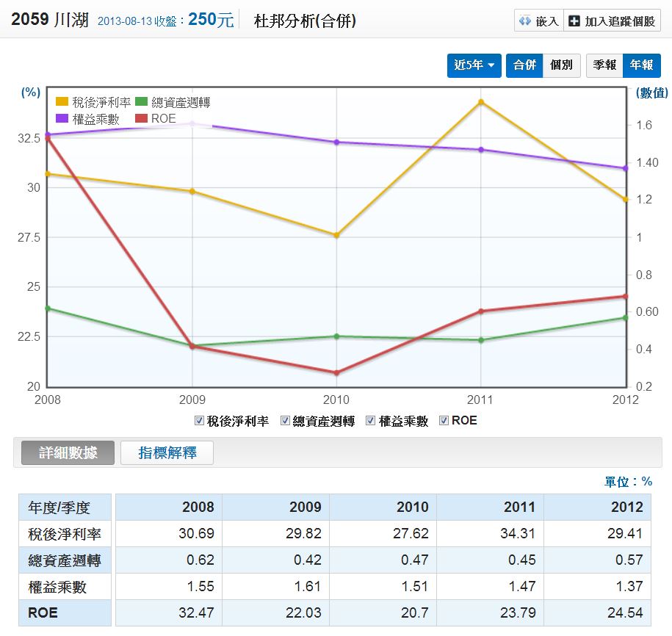Open the 詳細數據 detailed data tab

coord(68,453)
